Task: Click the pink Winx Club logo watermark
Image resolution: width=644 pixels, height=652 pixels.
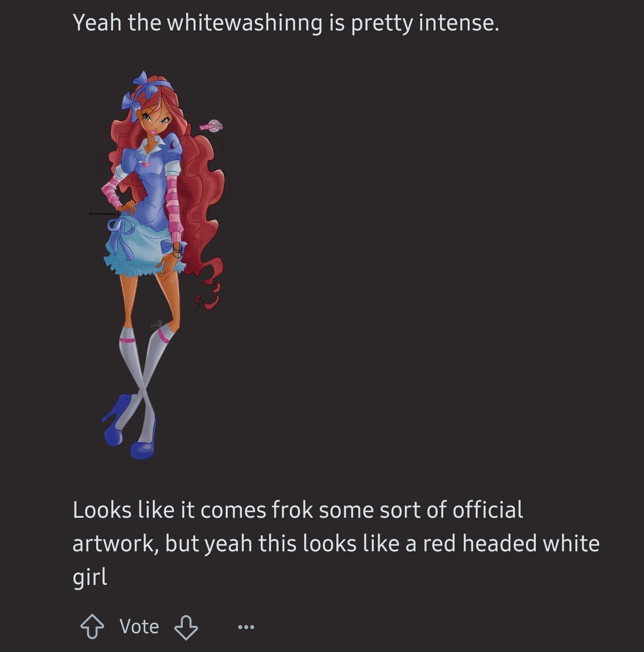Action: [x=211, y=126]
